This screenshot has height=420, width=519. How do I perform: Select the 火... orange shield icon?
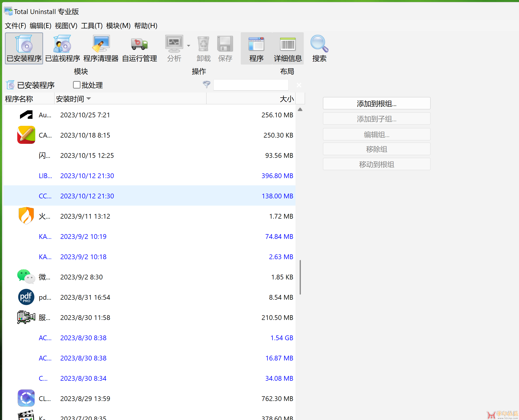pos(26,216)
